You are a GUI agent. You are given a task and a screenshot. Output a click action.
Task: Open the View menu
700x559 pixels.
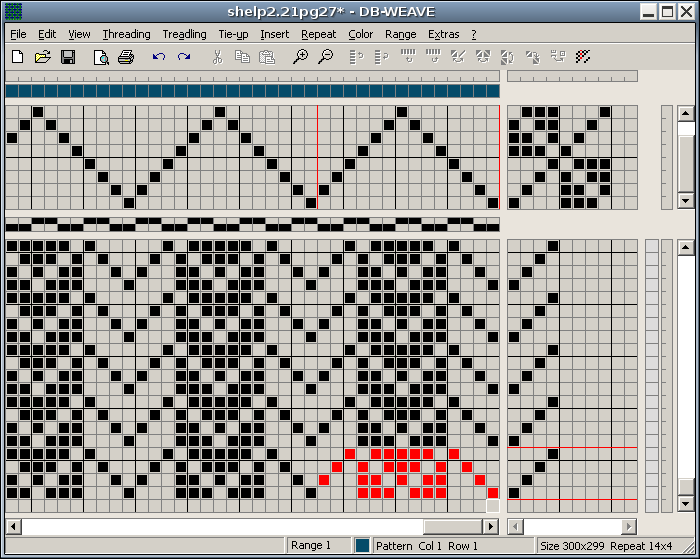pyautogui.click(x=79, y=34)
